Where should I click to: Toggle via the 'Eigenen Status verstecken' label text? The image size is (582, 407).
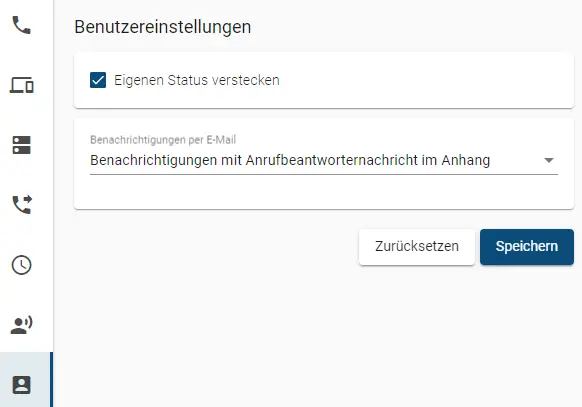196,80
